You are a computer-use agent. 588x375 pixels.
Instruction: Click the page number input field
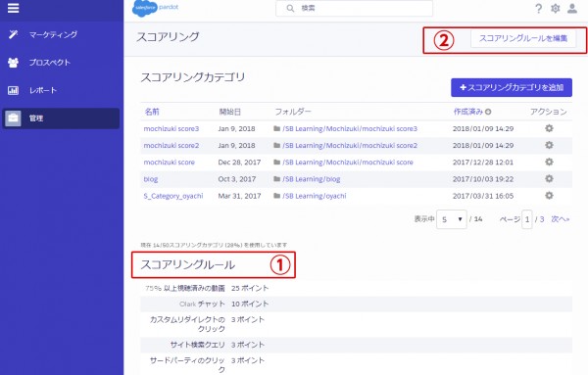[x=527, y=219]
